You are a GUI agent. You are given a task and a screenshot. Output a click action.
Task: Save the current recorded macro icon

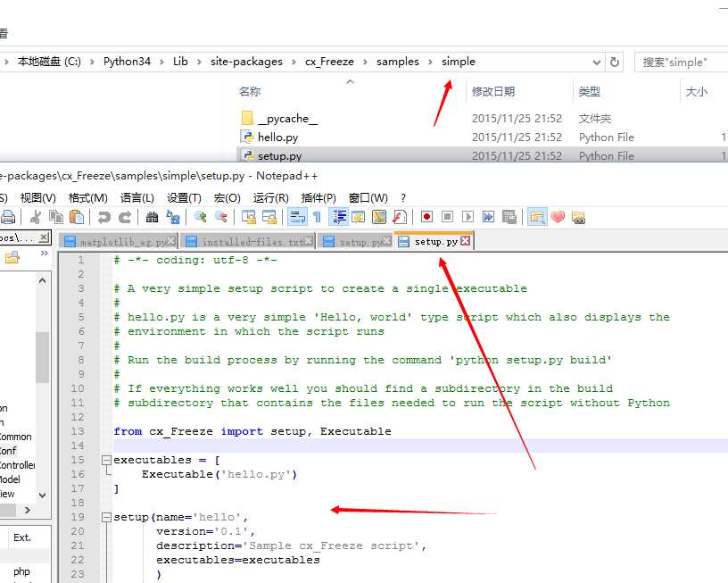(509, 217)
